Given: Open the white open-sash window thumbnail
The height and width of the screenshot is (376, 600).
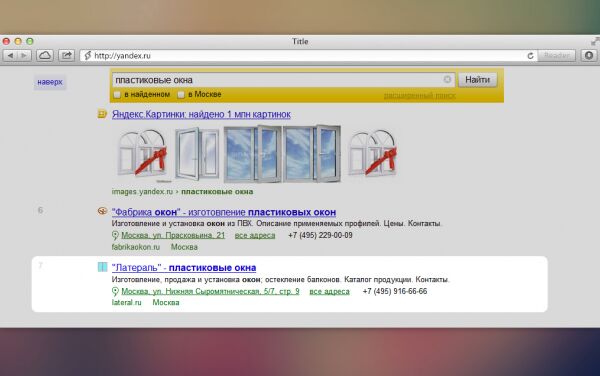Looking at the screenshot, I should [197, 154].
